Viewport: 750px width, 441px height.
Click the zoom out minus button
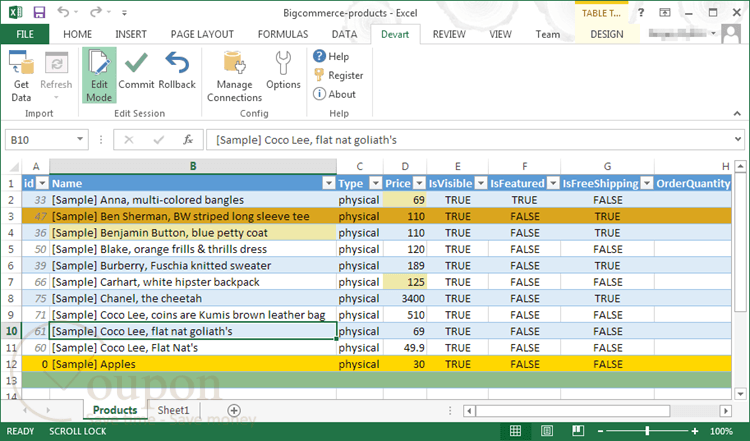(x=601, y=431)
